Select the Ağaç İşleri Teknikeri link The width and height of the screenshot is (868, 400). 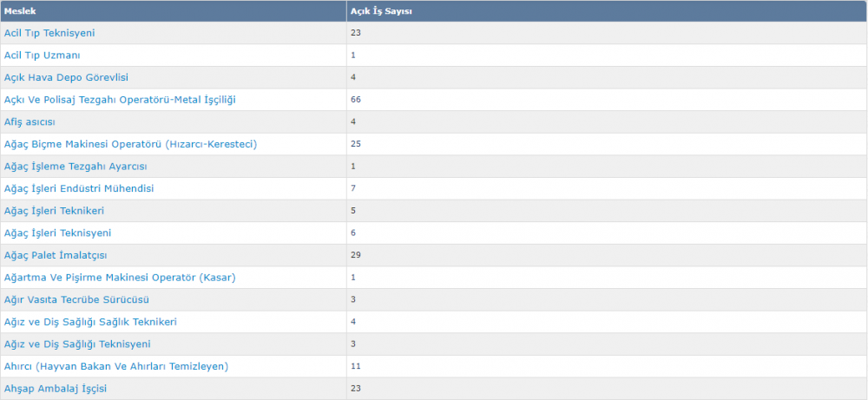click(x=55, y=211)
